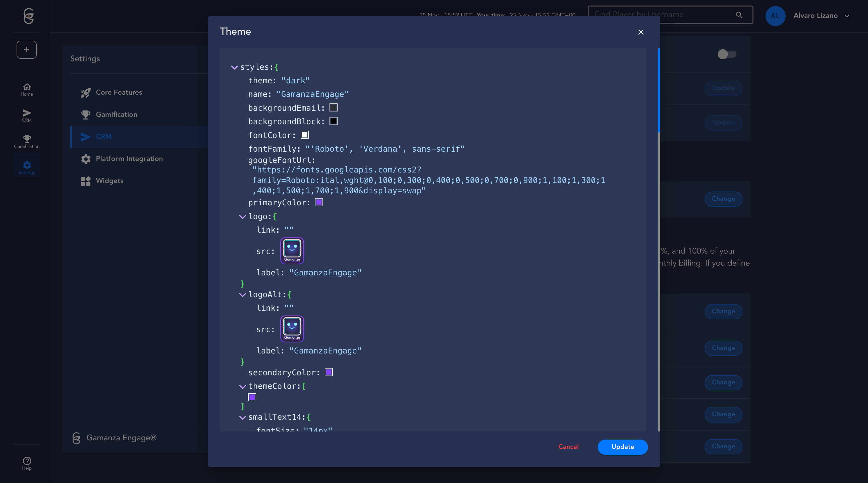Screen dimensions: 868x483
Task: Click the plus add button in sidebar
Action: click(x=27, y=49)
